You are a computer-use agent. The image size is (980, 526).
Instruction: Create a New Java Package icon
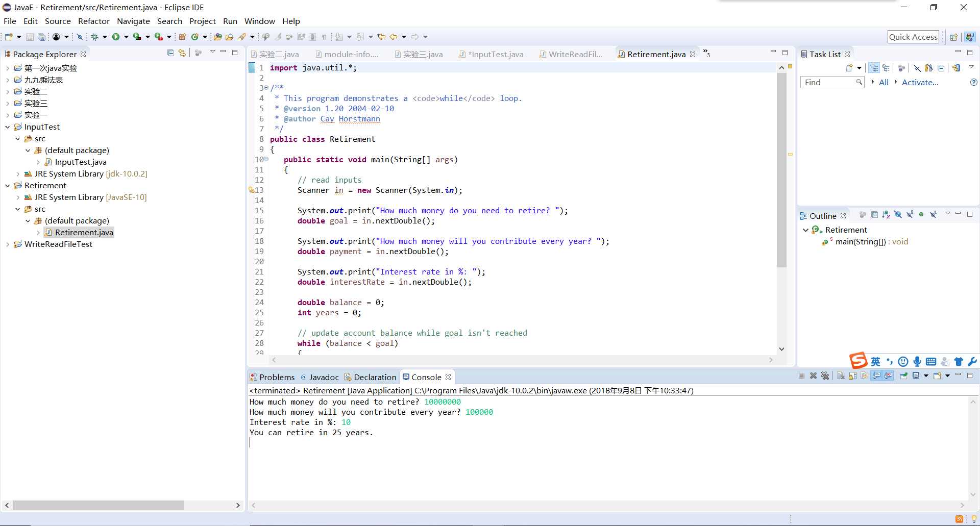[x=182, y=37]
